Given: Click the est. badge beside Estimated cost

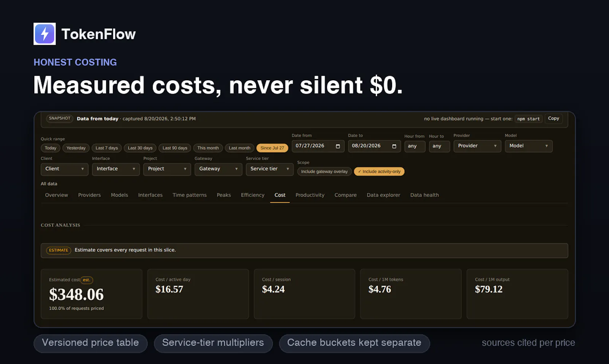Looking at the screenshot, I should pyautogui.click(x=87, y=280).
